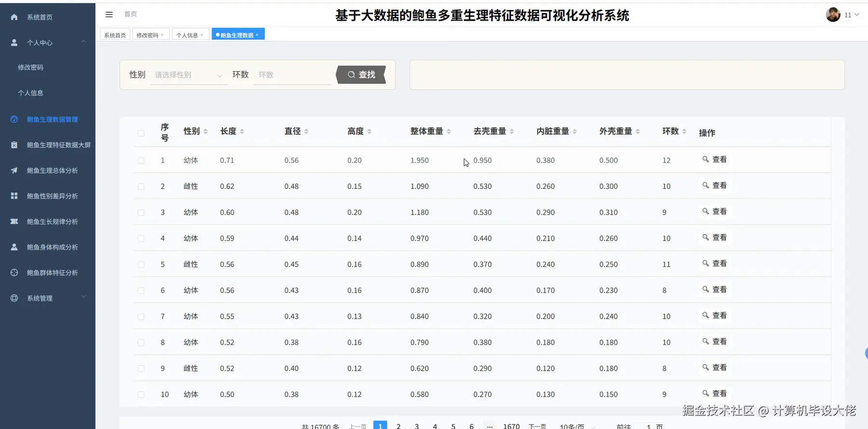Sort table by 环数 column arrows
This screenshot has width=868, height=429.
click(684, 131)
